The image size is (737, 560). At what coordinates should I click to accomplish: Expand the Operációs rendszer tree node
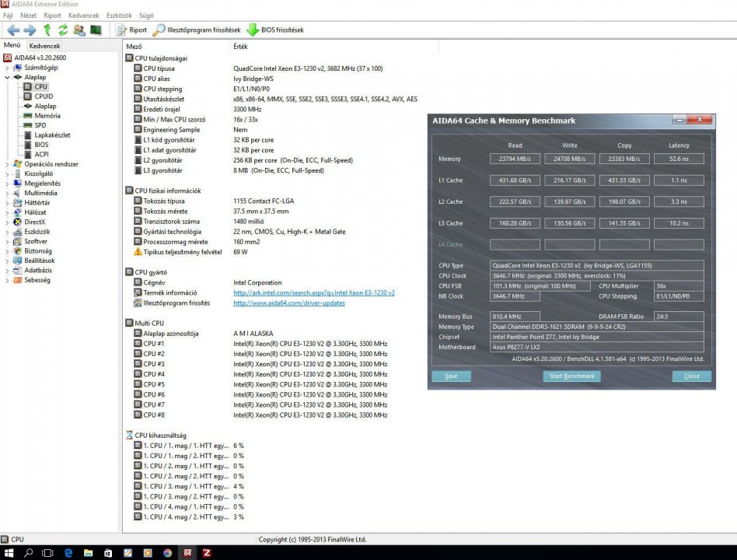[7, 164]
